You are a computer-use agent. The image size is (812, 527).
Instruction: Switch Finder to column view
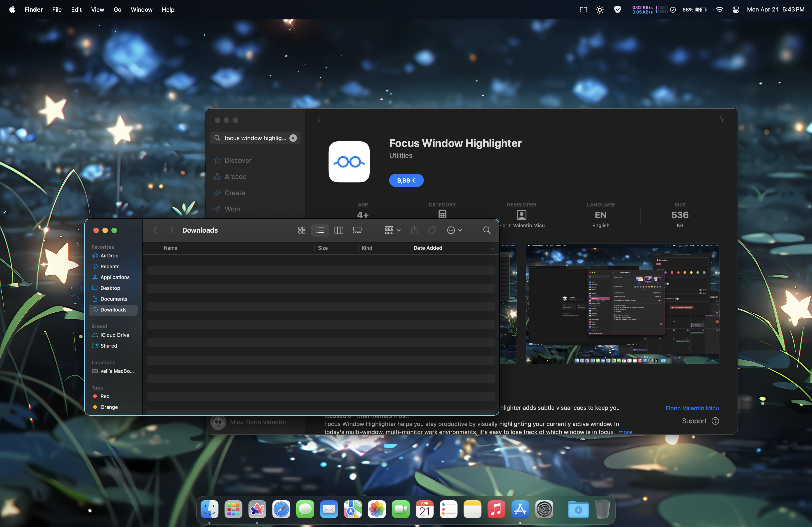339,230
